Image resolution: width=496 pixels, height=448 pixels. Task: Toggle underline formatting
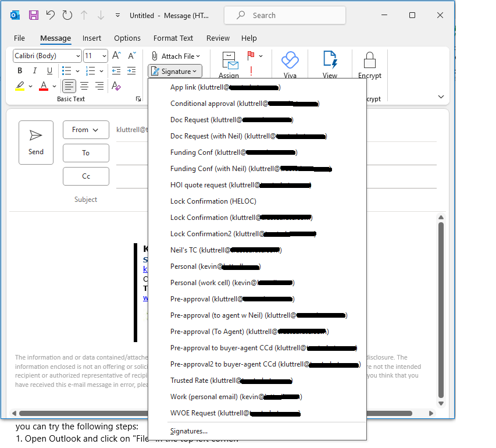(49, 70)
